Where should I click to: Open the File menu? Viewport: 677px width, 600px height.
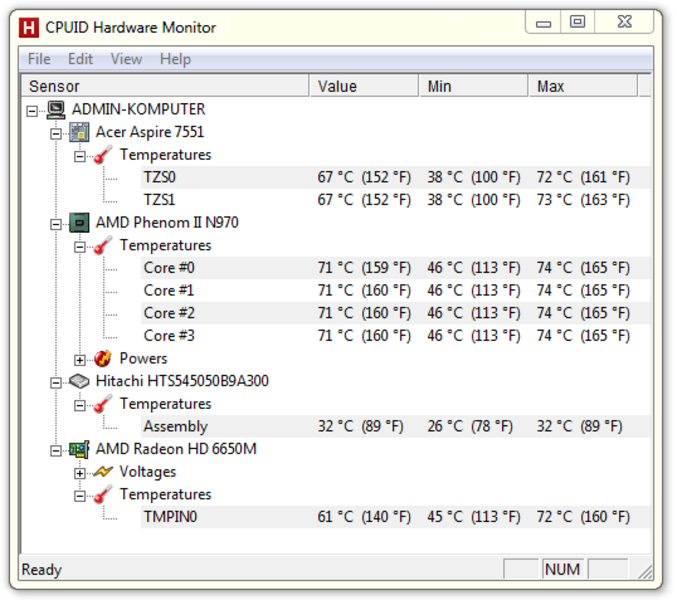click(x=39, y=59)
